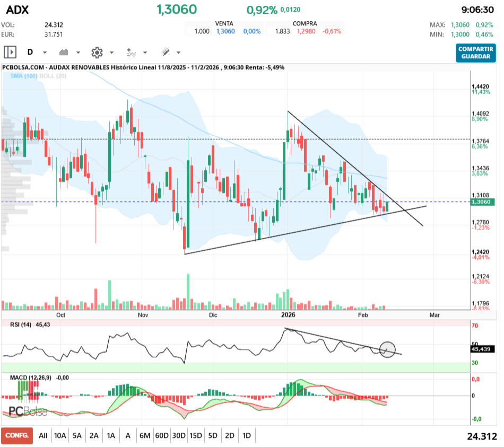Click the RSI (14) indicator label
Image resolution: width=504 pixels, height=447 pixels.
21,325
